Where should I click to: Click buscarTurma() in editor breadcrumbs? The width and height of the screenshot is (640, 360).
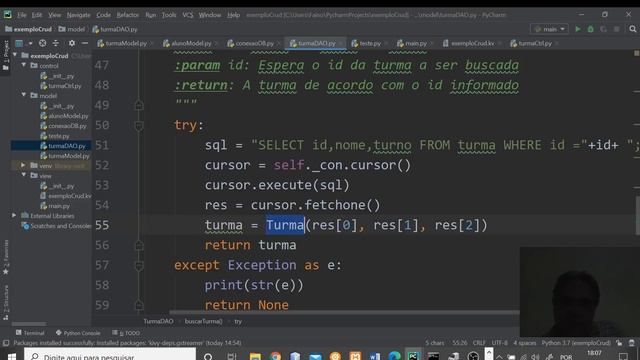pos(203,322)
